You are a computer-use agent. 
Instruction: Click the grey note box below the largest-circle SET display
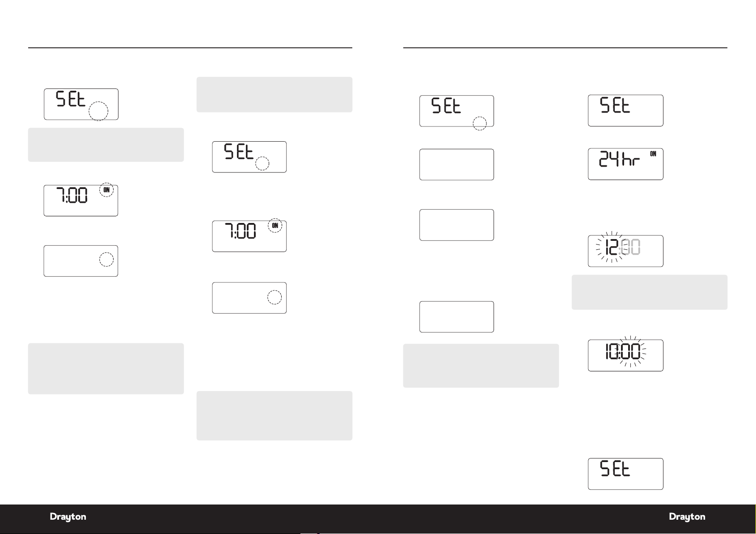pyautogui.click(x=106, y=145)
